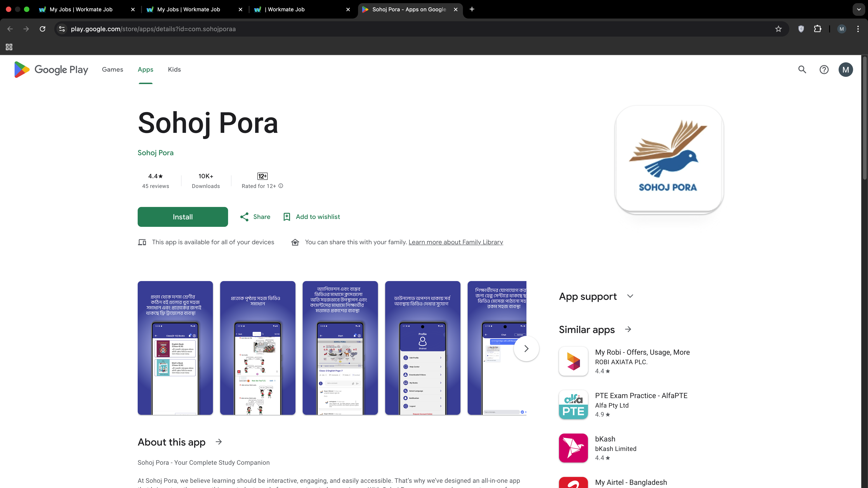This screenshot has width=868, height=488.
Task: Open the Sohoj Pora developer link
Action: (x=155, y=152)
